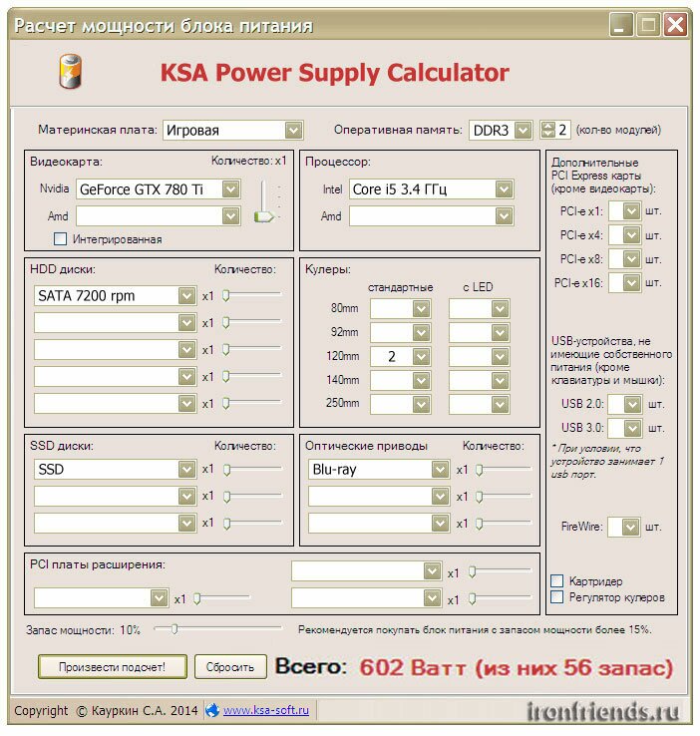The width and height of the screenshot is (700, 736).
Task: Click the RAM module count spinner arrows
Action: click(547, 130)
